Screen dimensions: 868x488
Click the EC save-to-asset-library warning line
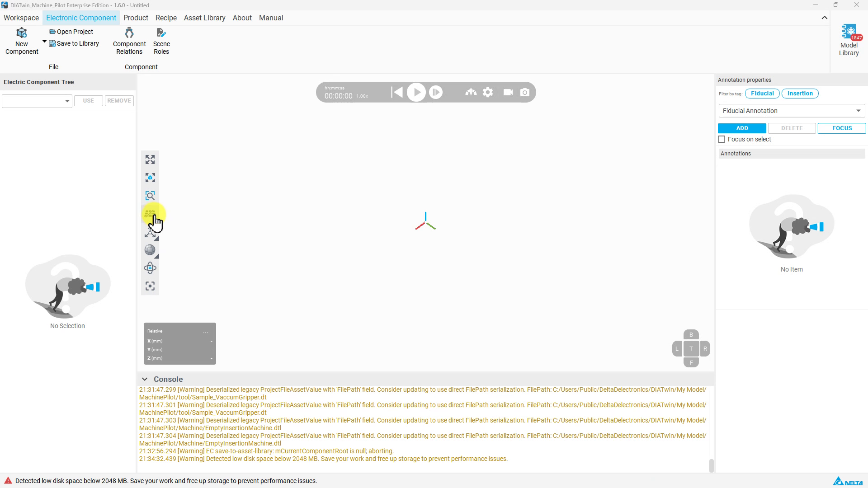pyautogui.click(x=266, y=451)
